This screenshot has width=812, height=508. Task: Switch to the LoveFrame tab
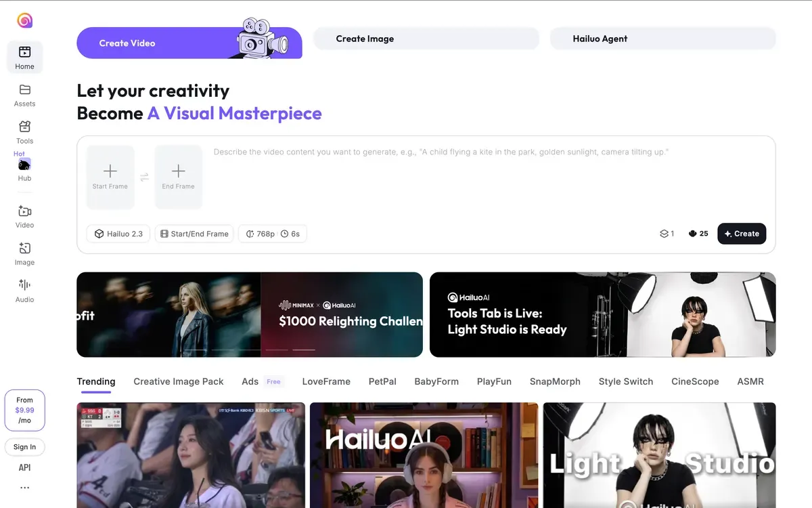[326, 381]
